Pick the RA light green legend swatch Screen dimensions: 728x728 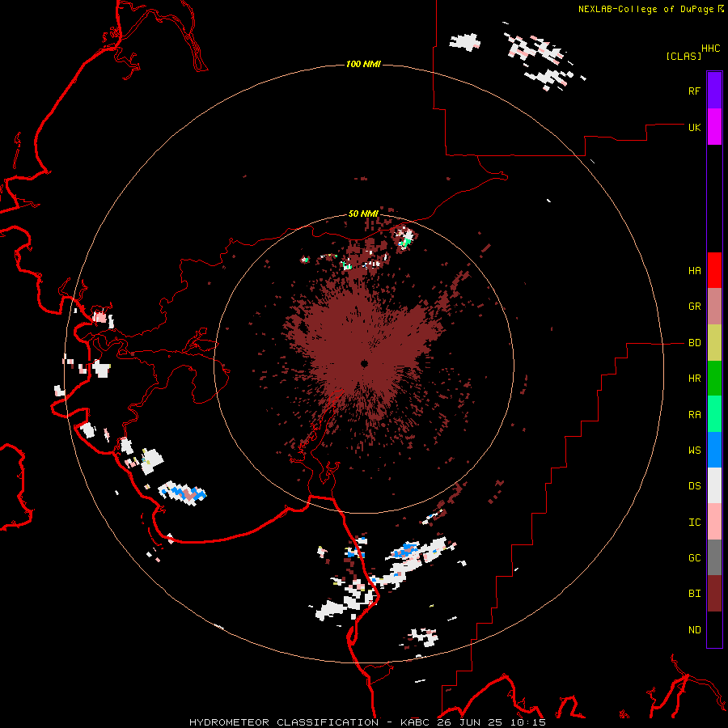point(714,414)
